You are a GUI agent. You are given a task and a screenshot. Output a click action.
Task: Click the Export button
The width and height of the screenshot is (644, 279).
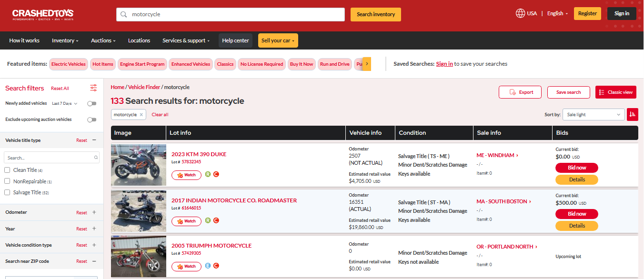tap(520, 92)
